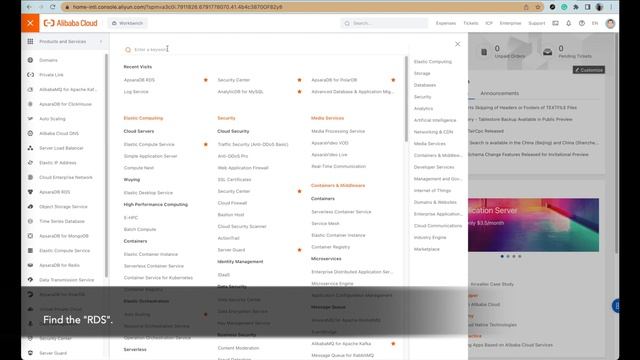Click the Application Server promo banner

coord(533,225)
